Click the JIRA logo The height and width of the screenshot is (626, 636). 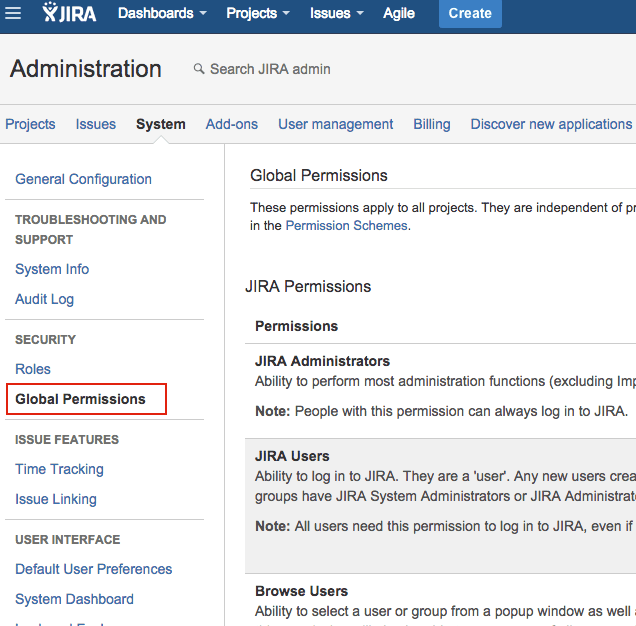point(69,12)
